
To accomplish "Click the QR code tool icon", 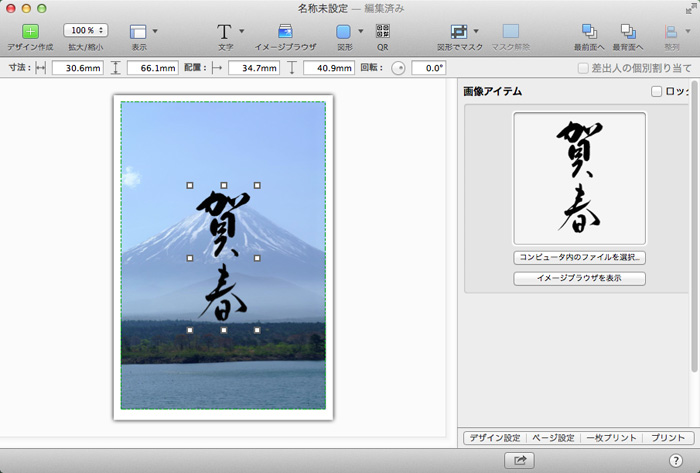I will coord(382,31).
